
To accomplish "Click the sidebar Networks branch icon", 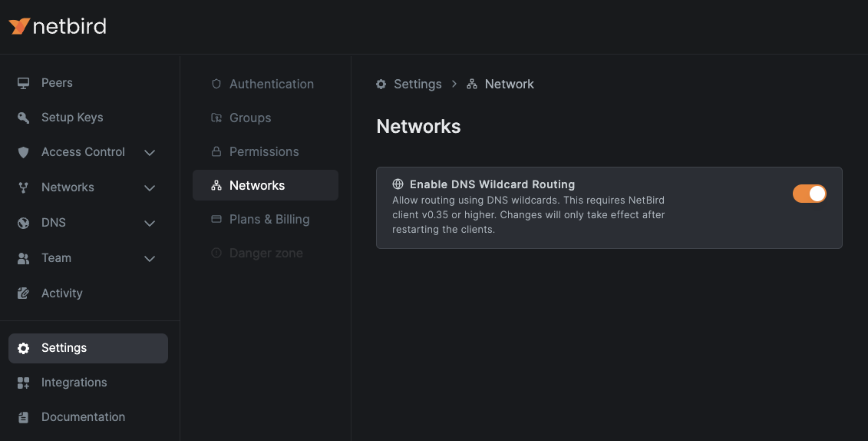I will [x=23, y=187].
